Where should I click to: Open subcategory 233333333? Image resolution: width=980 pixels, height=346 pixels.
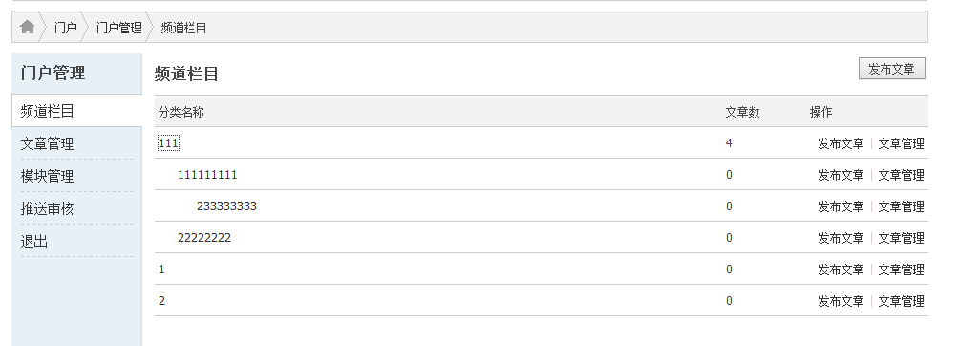(227, 205)
